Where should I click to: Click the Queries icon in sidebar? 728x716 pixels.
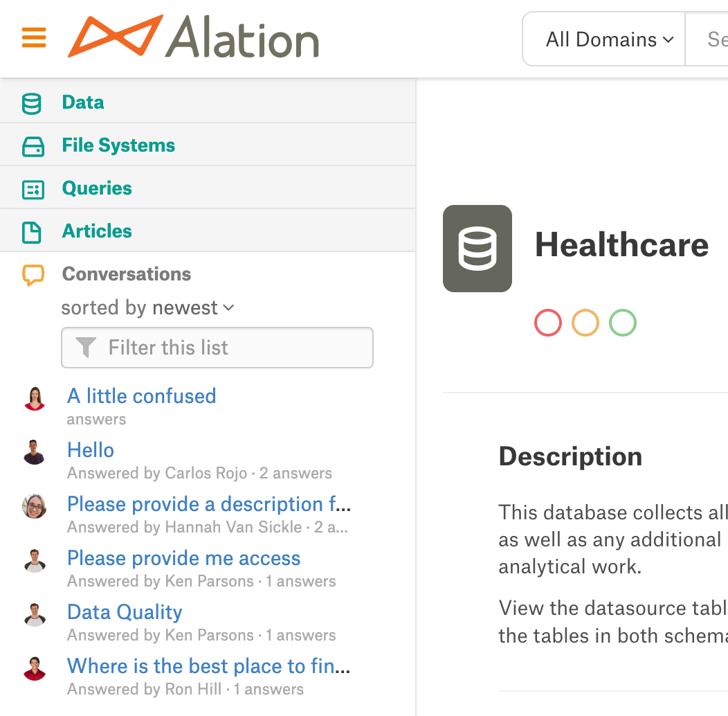click(33, 190)
